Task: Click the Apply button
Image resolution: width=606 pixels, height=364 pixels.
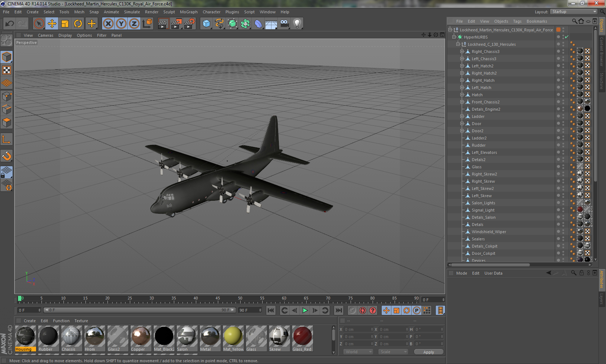Action: [429, 352]
